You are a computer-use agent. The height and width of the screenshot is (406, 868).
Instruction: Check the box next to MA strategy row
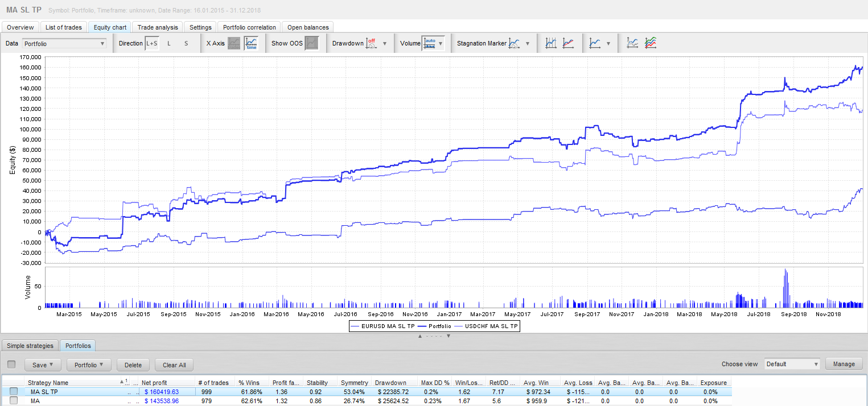(14, 400)
